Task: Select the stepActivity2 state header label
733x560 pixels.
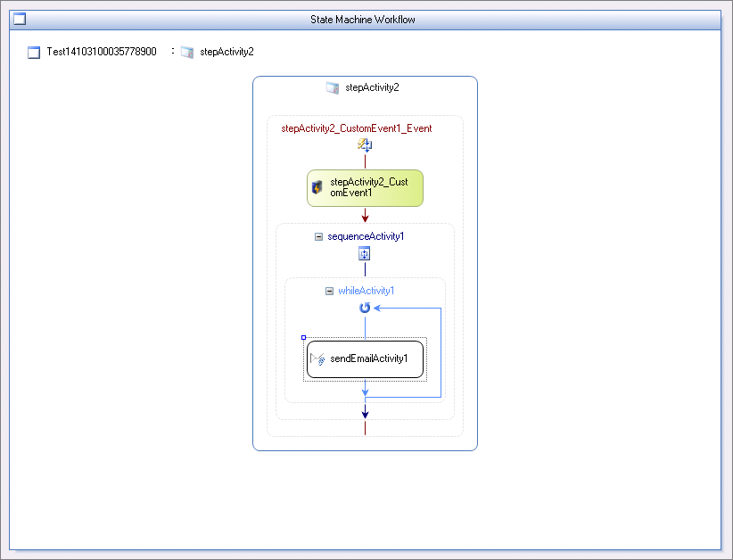Action: 372,87
